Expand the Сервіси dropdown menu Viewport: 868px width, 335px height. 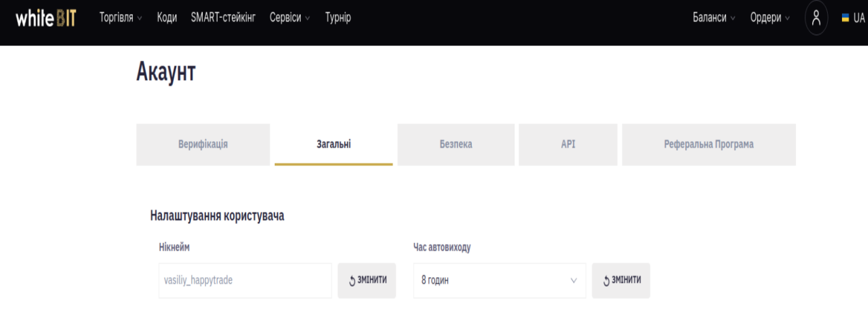(x=290, y=18)
